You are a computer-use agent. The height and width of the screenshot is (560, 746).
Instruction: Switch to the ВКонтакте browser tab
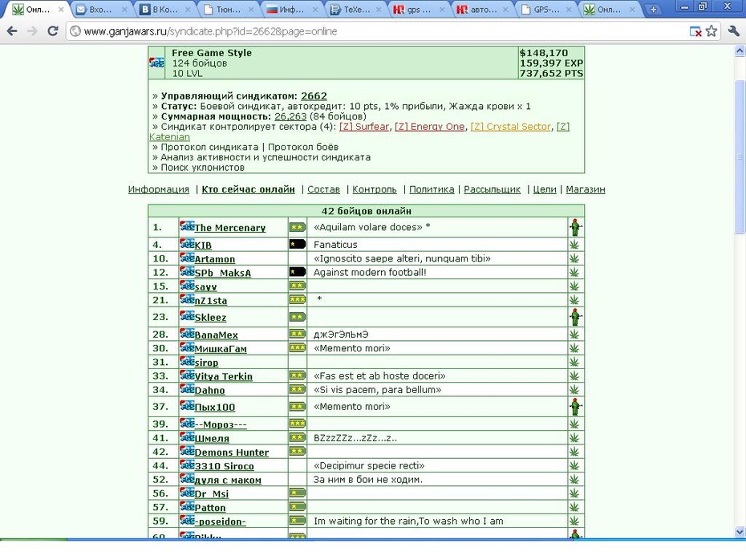164,9
